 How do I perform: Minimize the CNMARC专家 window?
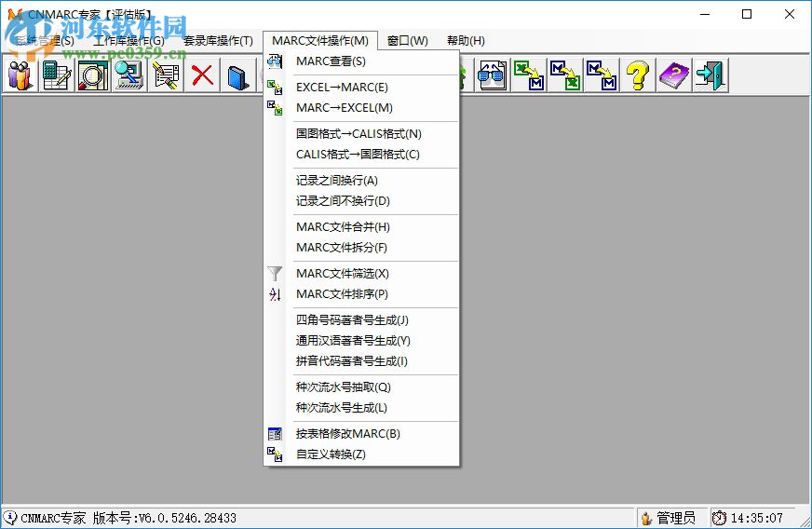(x=705, y=14)
